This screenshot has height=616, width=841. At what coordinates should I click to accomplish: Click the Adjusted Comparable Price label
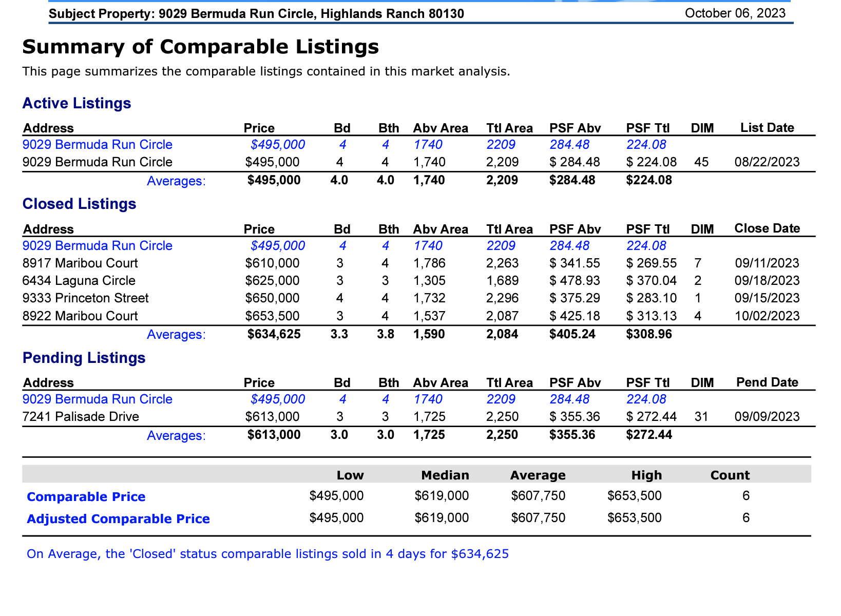coord(118,519)
